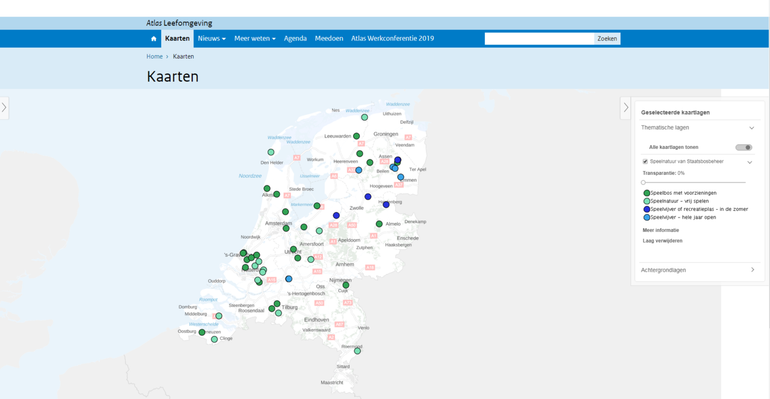Viewport: 770px width, 399px height.
Task: Expand the left side panel arrow
Action: [4, 107]
